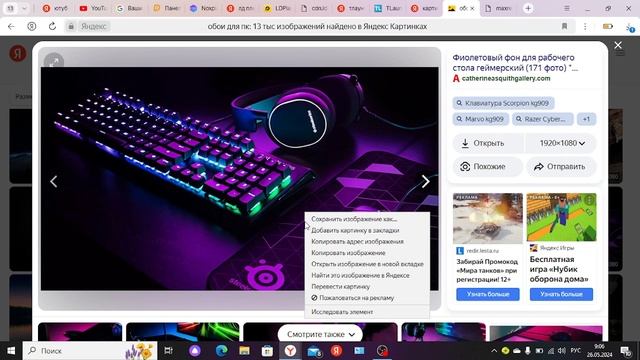This screenshot has width=640, height=360.
Task: Search tag «Marvo kg909»
Action: (x=481, y=119)
